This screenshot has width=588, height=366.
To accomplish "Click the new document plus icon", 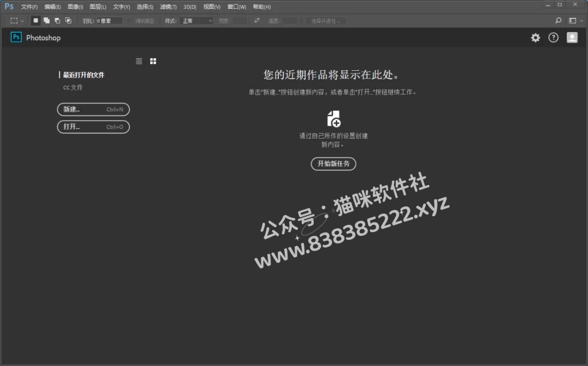I will [x=333, y=119].
